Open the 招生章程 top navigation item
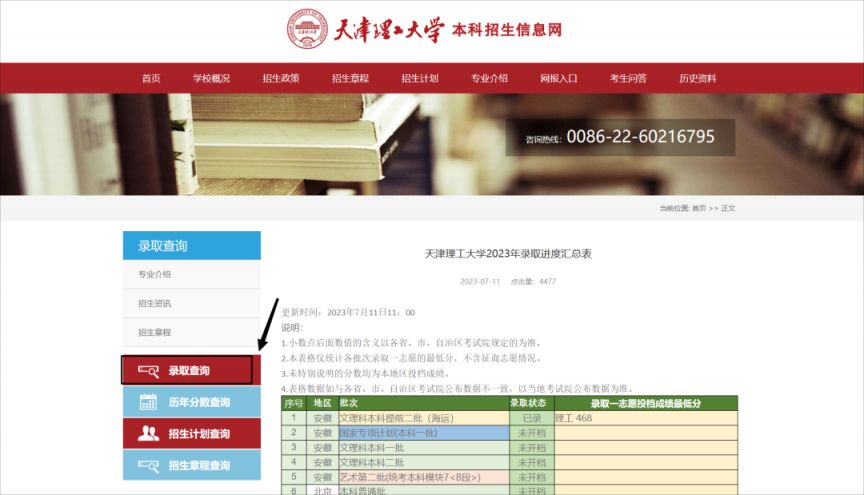Screen dimensions: 864x495 (x=350, y=78)
